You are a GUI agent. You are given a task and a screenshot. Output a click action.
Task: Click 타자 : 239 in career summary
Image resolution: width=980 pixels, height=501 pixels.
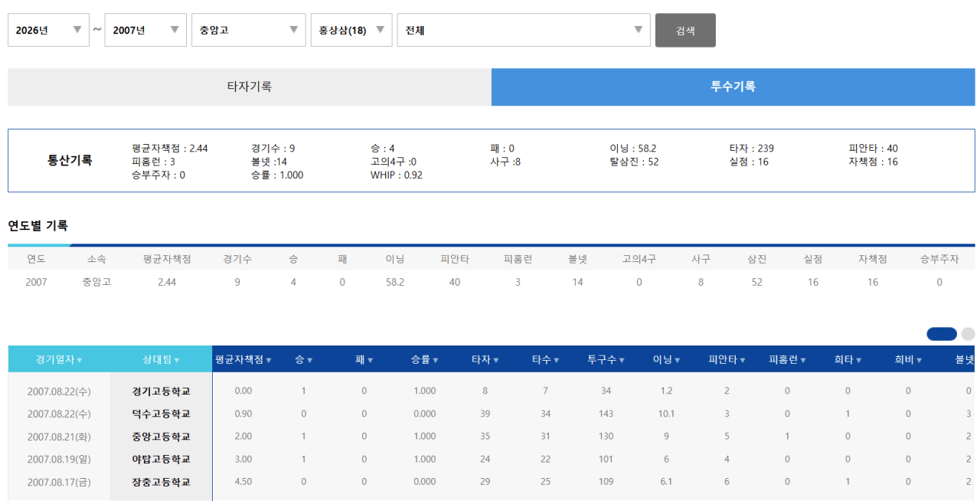coord(752,148)
